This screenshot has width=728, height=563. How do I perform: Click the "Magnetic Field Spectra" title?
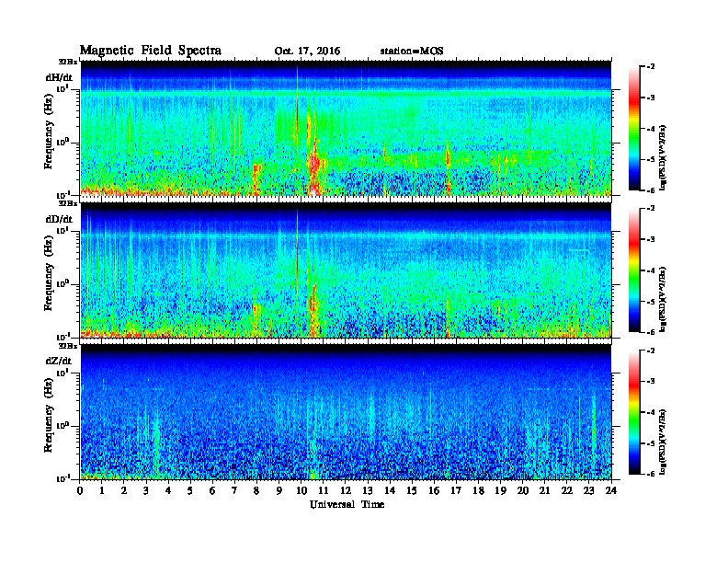click(x=150, y=51)
